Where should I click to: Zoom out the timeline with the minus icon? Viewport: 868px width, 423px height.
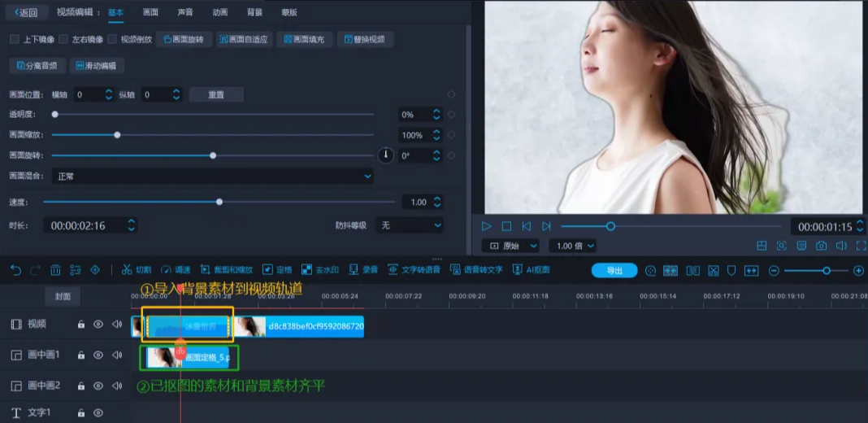[775, 271]
